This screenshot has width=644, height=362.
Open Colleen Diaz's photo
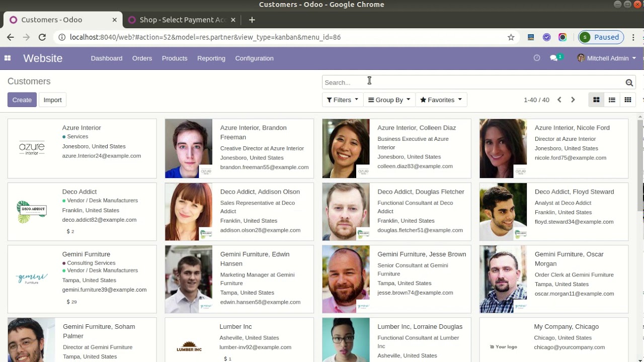point(346,148)
